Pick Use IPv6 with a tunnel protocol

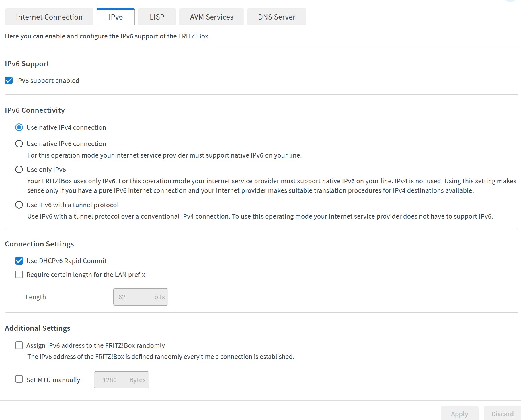coord(19,205)
